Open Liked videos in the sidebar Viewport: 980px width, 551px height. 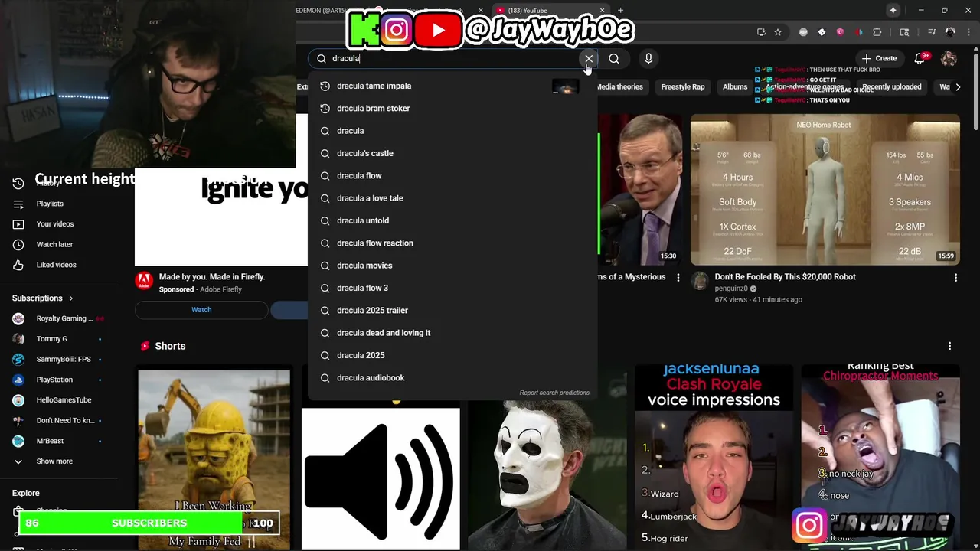(x=57, y=265)
